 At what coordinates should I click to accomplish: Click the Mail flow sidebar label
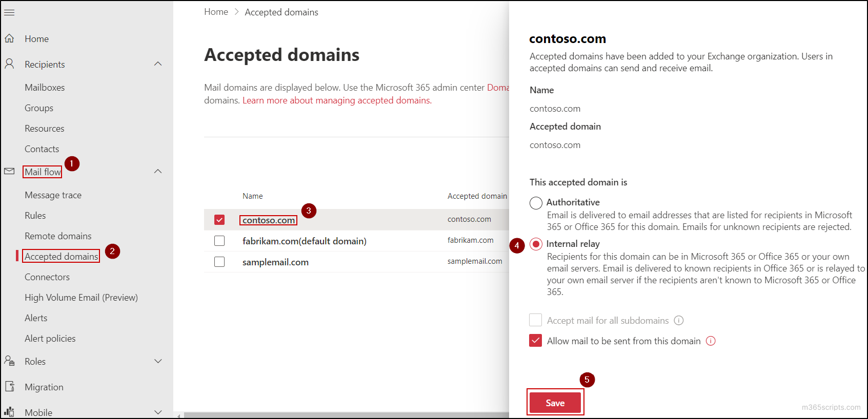point(43,172)
